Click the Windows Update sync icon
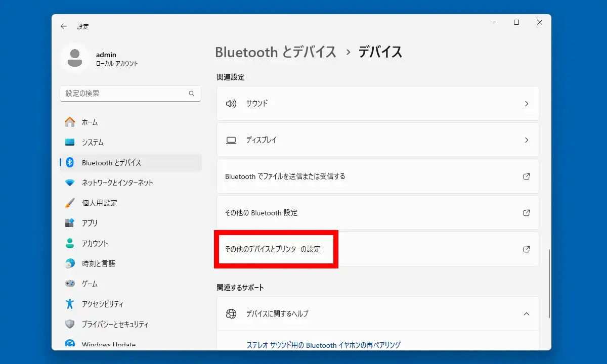The image size is (607, 364). pyautogui.click(x=70, y=344)
